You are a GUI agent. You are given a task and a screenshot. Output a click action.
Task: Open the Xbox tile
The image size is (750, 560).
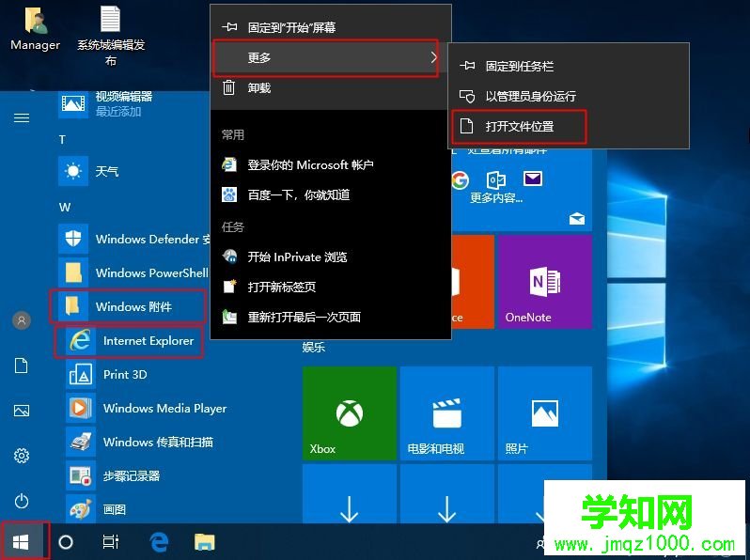pos(350,413)
